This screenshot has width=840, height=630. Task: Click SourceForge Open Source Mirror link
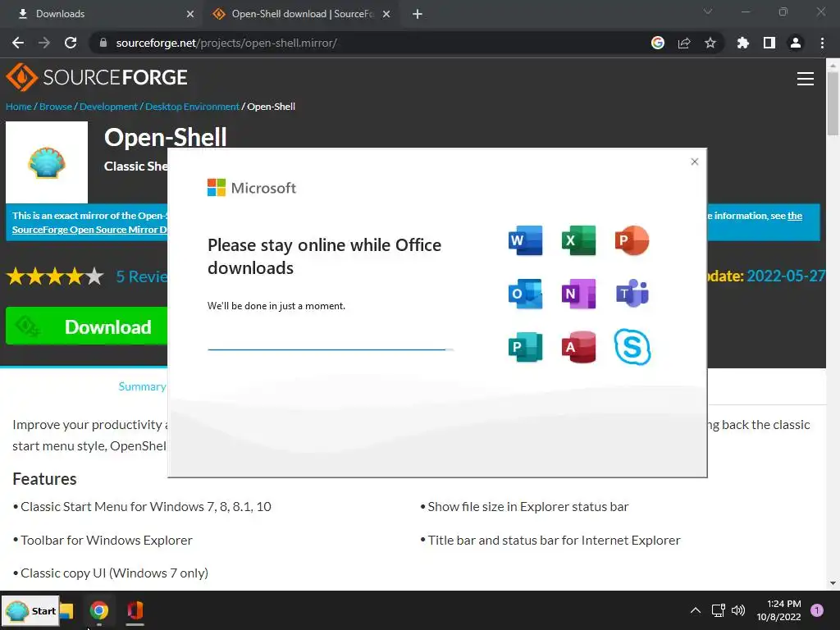pyautogui.click(x=89, y=230)
